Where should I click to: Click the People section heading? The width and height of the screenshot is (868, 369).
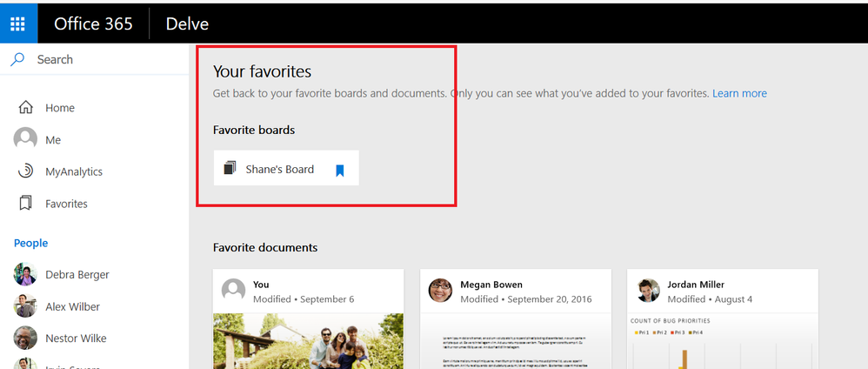(31, 243)
